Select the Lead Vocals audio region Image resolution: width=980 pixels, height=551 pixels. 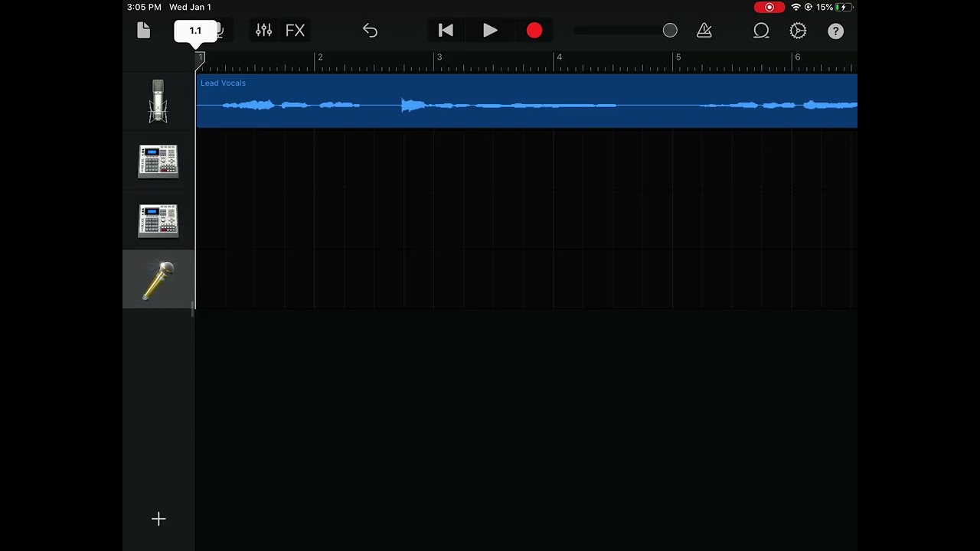[527, 101]
